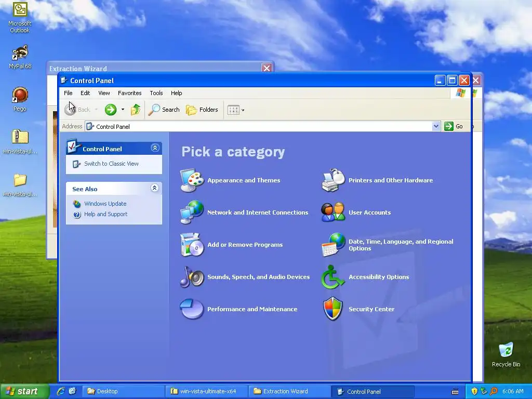Open Sounds, Speech, and Audio Devices icon
This screenshot has width=532, height=399.
pyautogui.click(x=192, y=277)
